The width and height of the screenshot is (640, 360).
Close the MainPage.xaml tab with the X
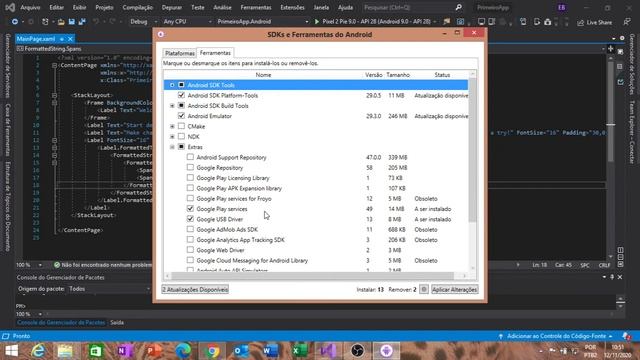click(70, 39)
